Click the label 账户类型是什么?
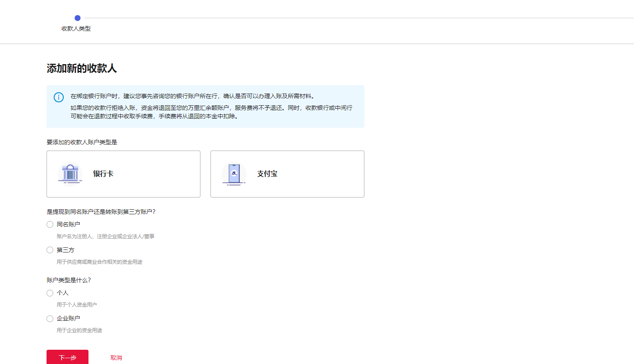Image resolution: width=634 pixels, height=364 pixels. pyautogui.click(x=67, y=280)
